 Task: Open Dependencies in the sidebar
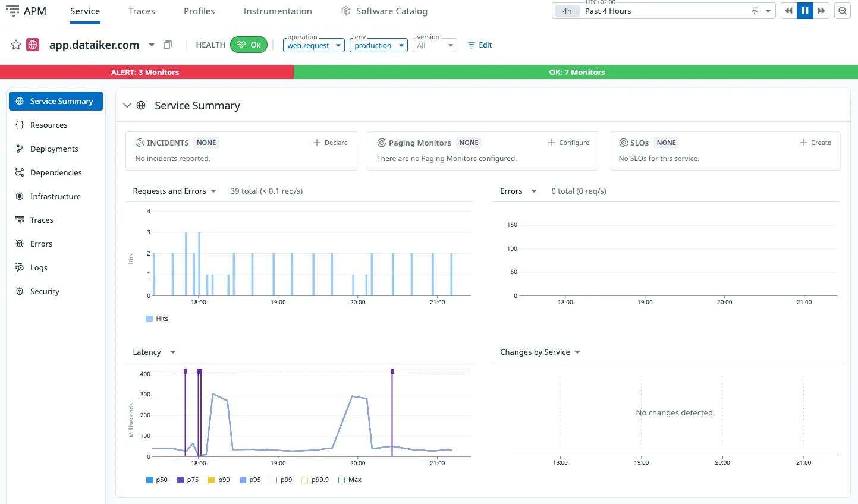click(56, 172)
